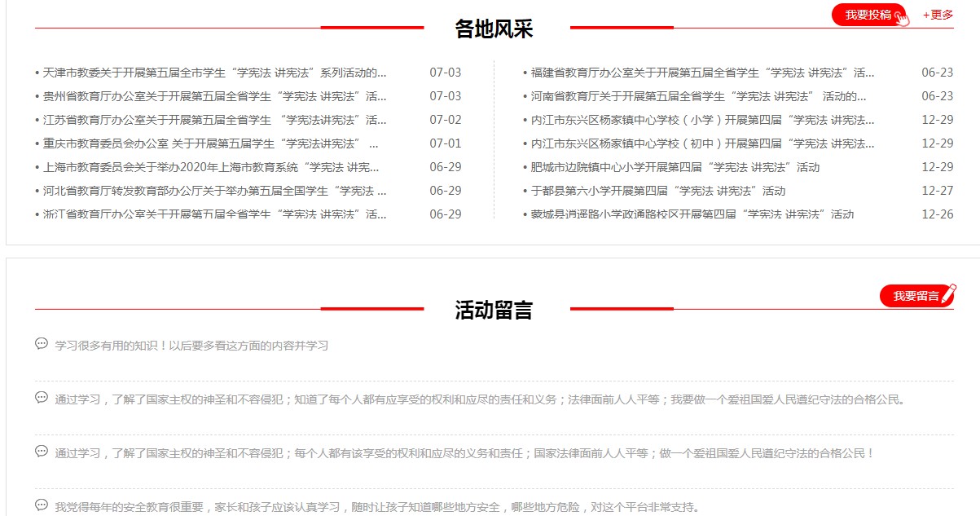This screenshot has height=516, width=980.
Task: Click comment bubble icon beside 知道了每个人都有应享受的权利 message
Action: [42, 398]
